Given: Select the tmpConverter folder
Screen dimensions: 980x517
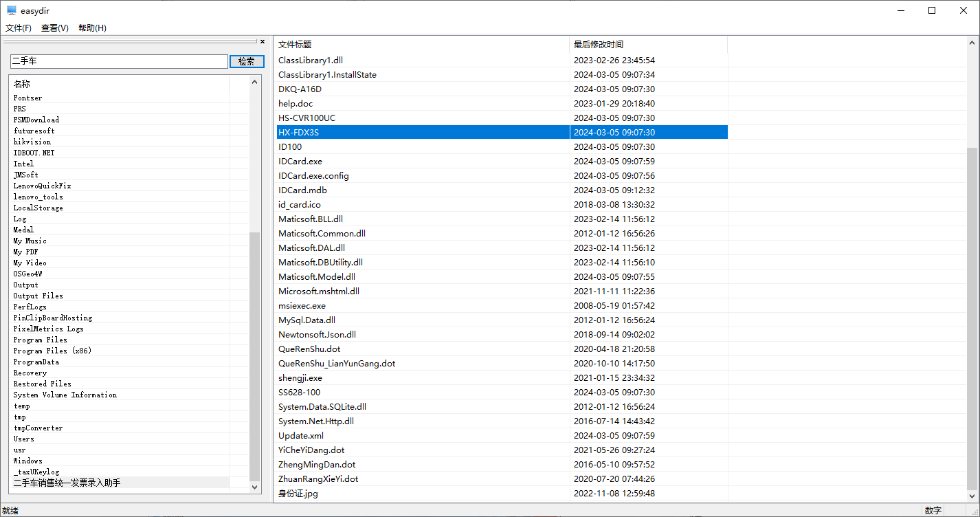Looking at the screenshot, I should pyautogui.click(x=38, y=428).
